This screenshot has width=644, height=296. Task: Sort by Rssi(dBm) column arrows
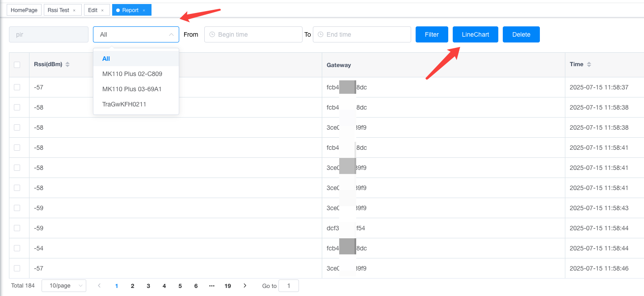tap(67, 64)
